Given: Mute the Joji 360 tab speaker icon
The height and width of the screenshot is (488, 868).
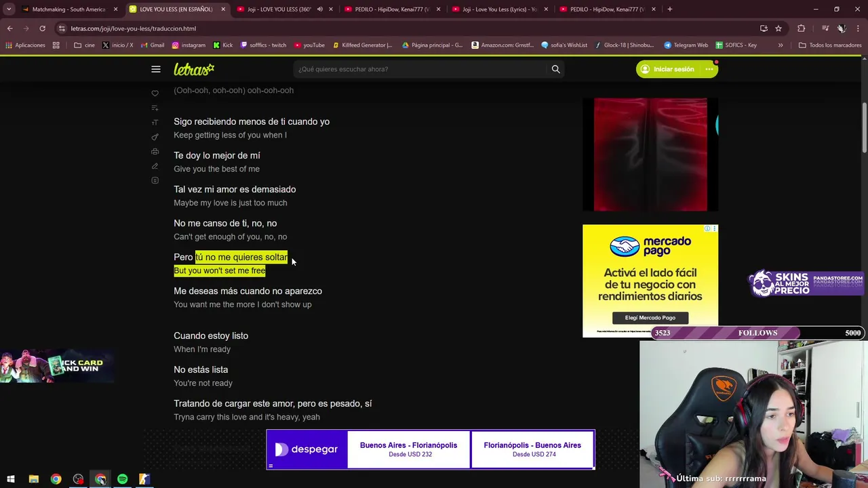Looking at the screenshot, I should (319, 9).
